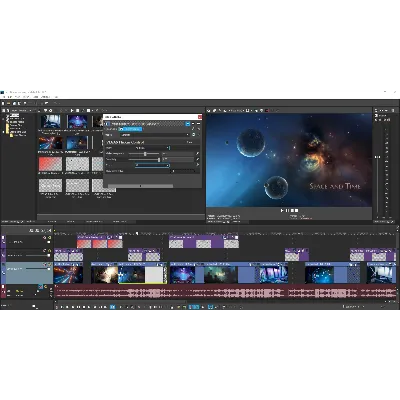Pause the video preview playback

click(287, 211)
